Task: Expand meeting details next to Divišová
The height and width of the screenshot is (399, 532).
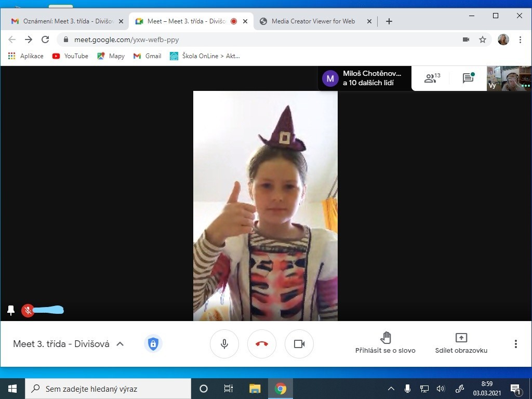Action: point(120,343)
